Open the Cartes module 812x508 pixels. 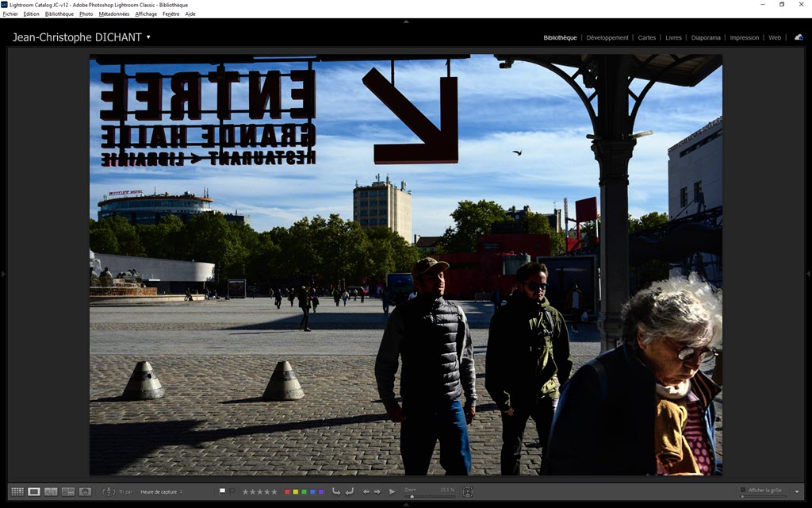coord(647,37)
